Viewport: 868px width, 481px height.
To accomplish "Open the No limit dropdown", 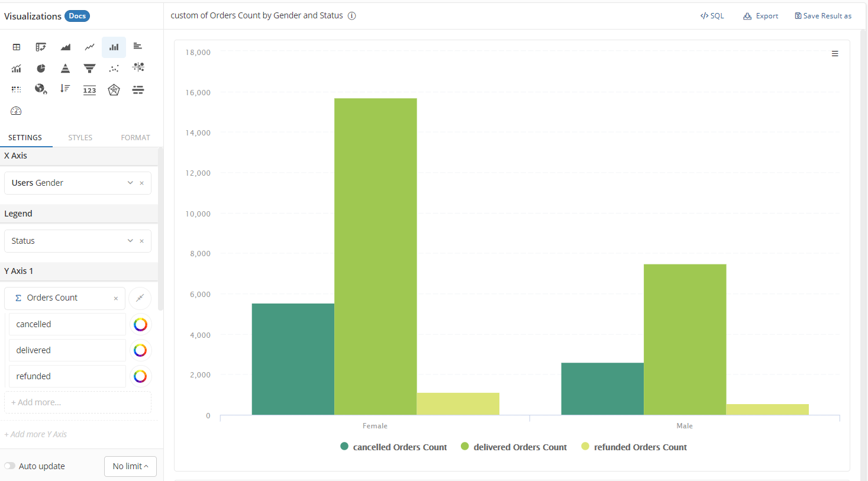I will 130,466.
